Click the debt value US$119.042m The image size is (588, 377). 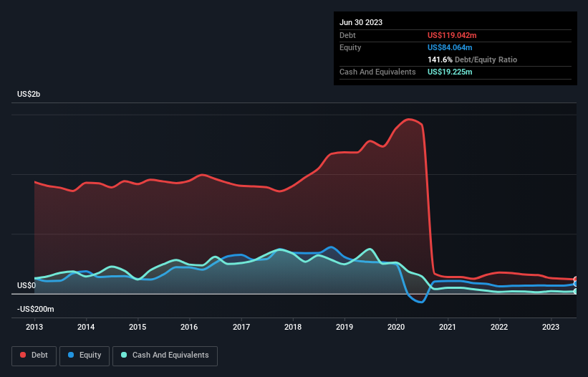452,35
